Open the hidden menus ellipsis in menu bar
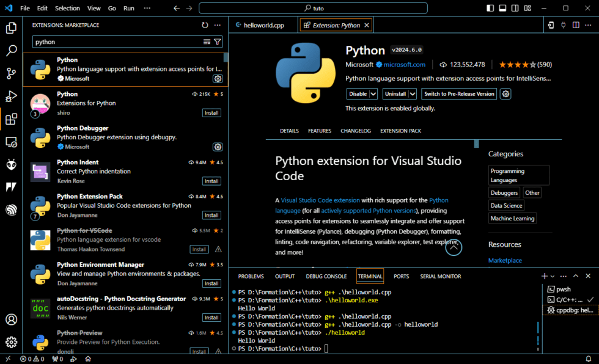 147,8
